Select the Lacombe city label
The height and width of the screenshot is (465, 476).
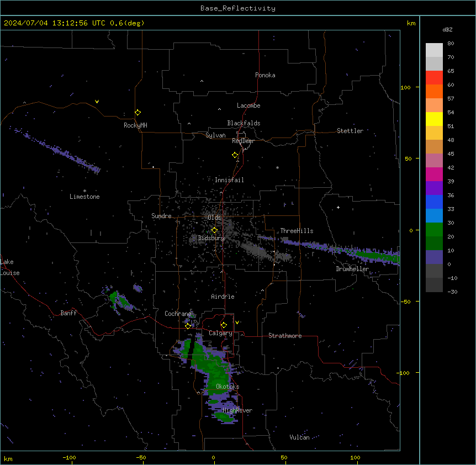click(248, 105)
